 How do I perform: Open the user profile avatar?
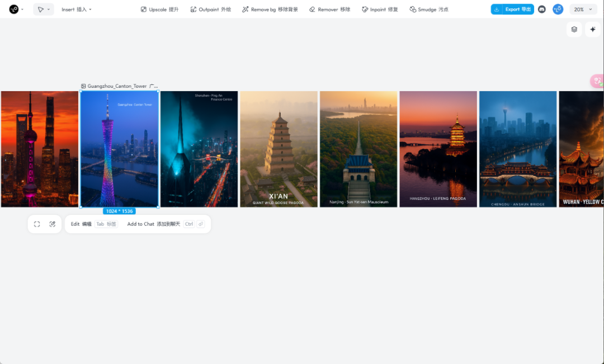558,10
